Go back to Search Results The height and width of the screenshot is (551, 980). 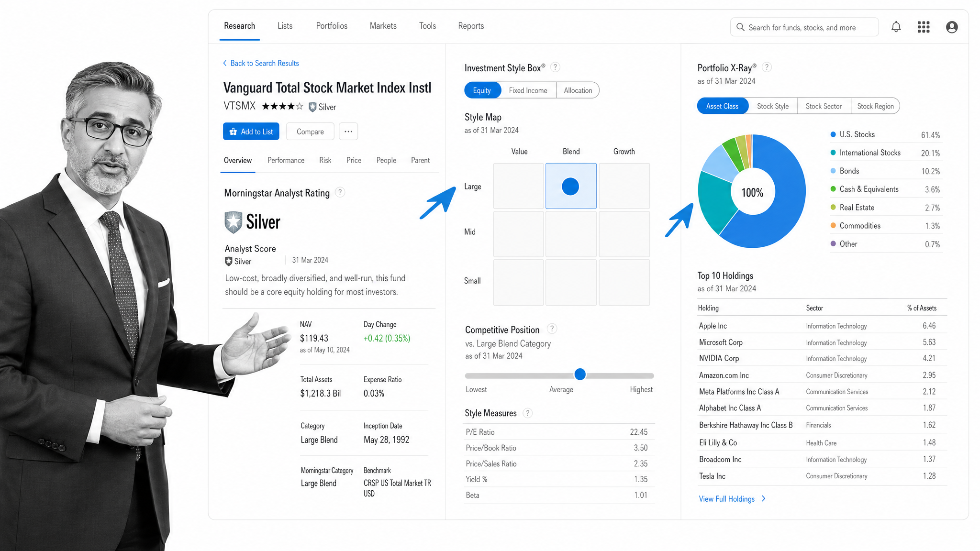coord(261,63)
